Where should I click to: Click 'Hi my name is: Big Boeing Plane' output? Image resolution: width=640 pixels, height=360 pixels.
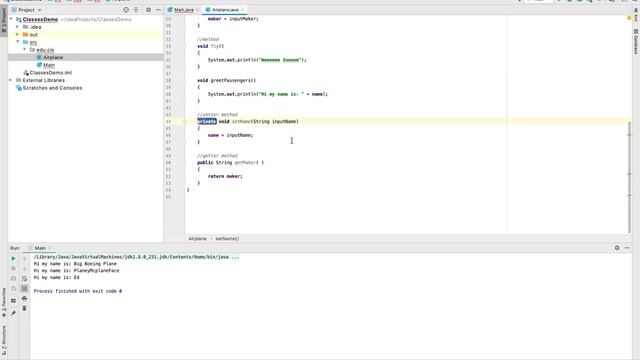75,264
